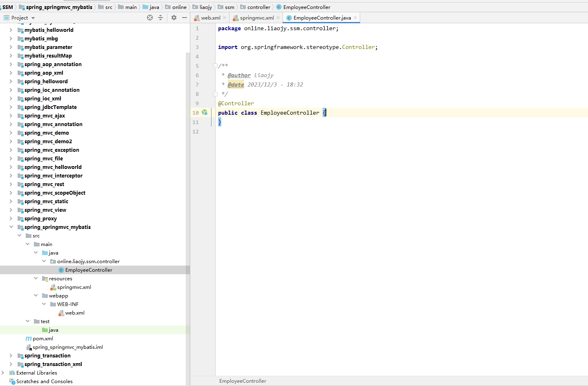This screenshot has width=588, height=386.
Task: Collapse the src folder node
Action: point(19,235)
